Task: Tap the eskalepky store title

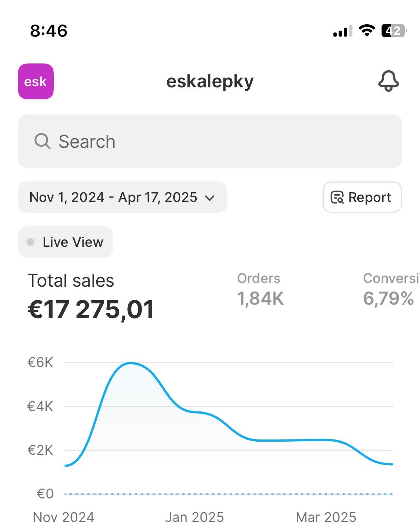Action: pyautogui.click(x=210, y=81)
